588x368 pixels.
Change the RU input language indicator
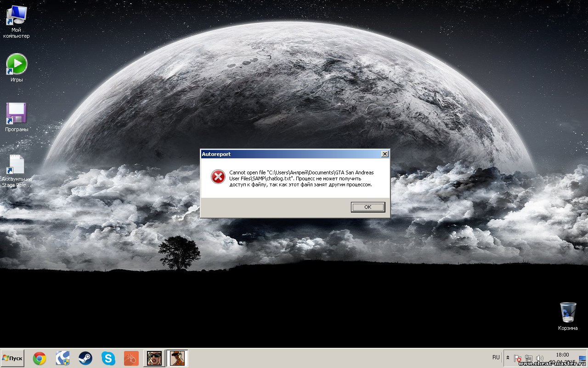[496, 357]
